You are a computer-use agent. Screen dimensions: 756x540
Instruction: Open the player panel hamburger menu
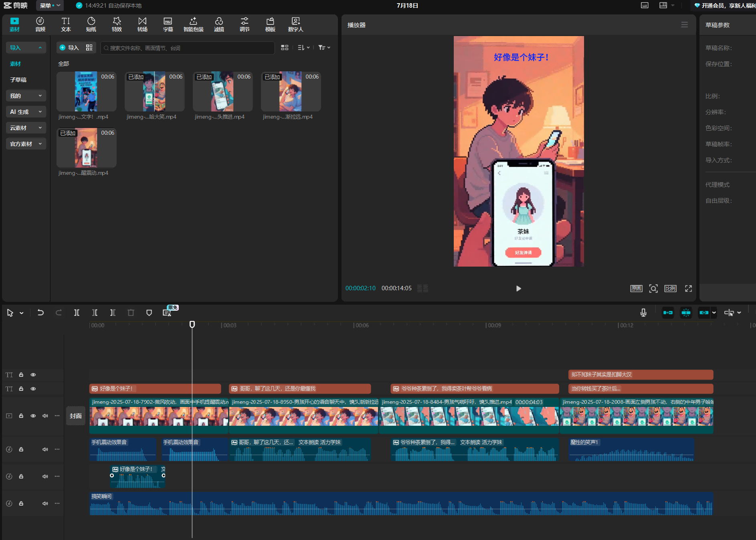click(684, 25)
